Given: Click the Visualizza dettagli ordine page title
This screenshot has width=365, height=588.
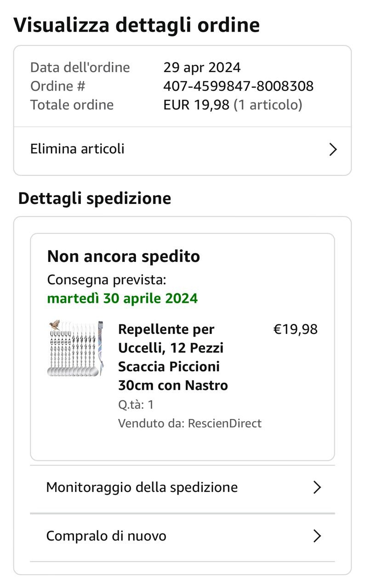Looking at the screenshot, I should 137,25.
